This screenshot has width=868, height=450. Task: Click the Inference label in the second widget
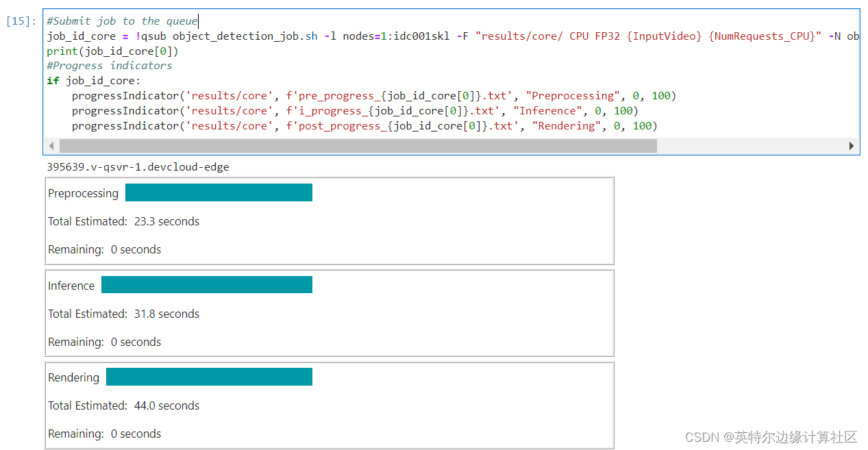coord(71,285)
